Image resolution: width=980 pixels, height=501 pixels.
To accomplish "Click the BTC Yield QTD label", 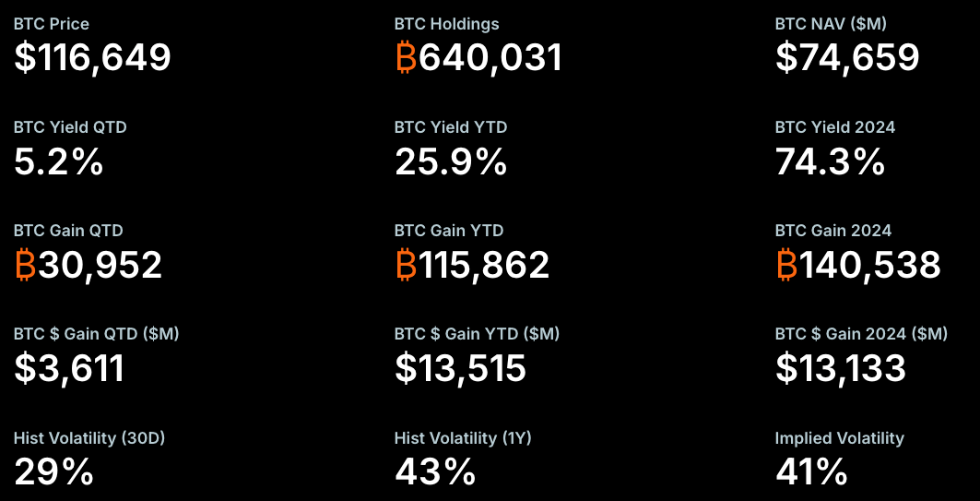I will tap(70, 127).
